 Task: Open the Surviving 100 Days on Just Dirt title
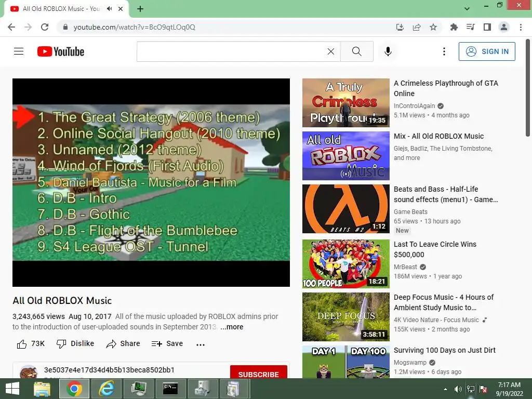pyautogui.click(x=445, y=350)
